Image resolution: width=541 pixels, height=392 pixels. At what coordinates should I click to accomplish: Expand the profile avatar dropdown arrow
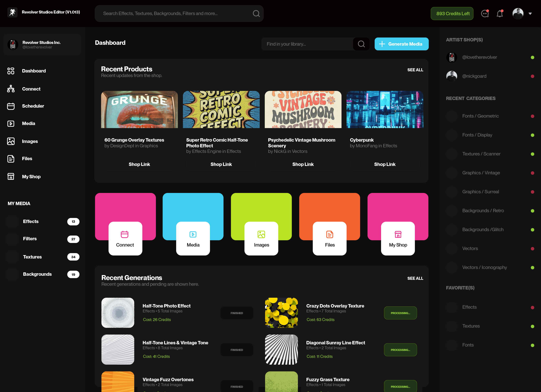click(x=530, y=14)
